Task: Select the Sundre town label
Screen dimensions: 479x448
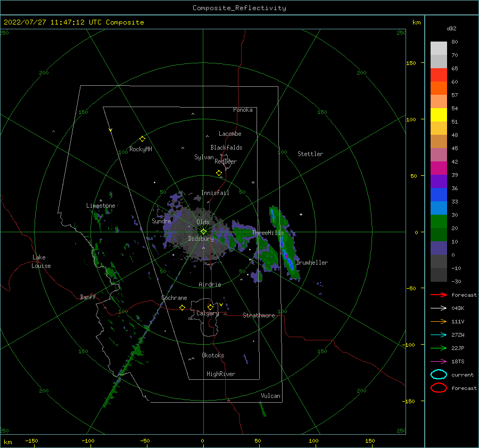Action: click(x=161, y=221)
